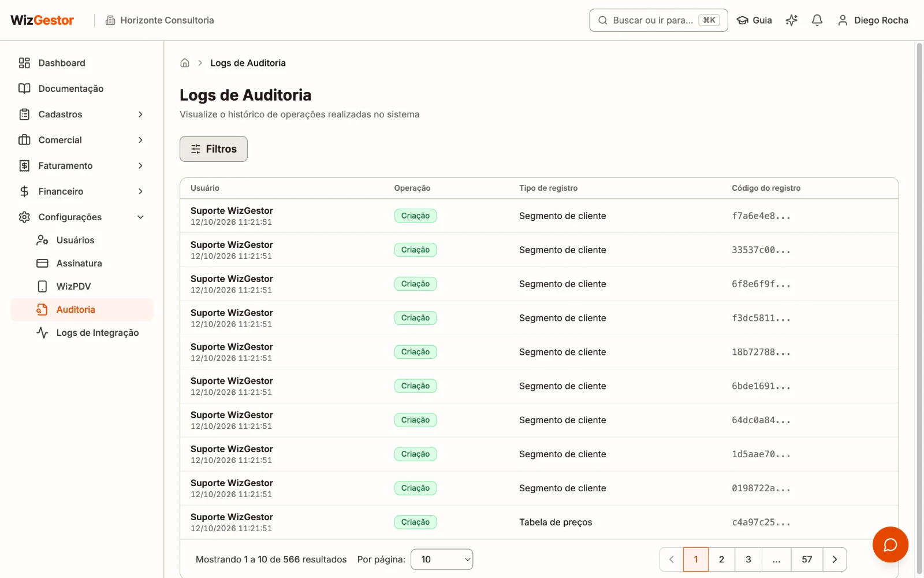Click the home breadcrumb icon
This screenshot has height=578, width=924.
click(x=185, y=63)
